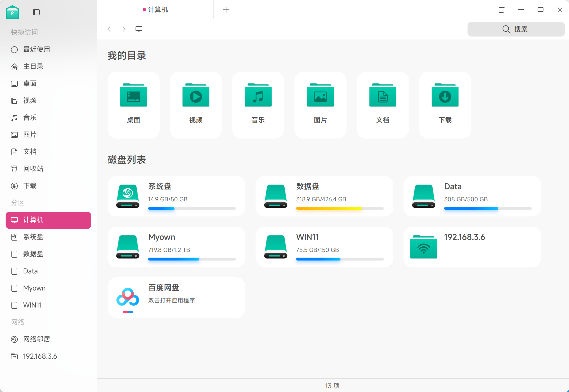Select the Data 500 GB disk card
Screen dimensions: 569x392
click(x=472, y=196)
